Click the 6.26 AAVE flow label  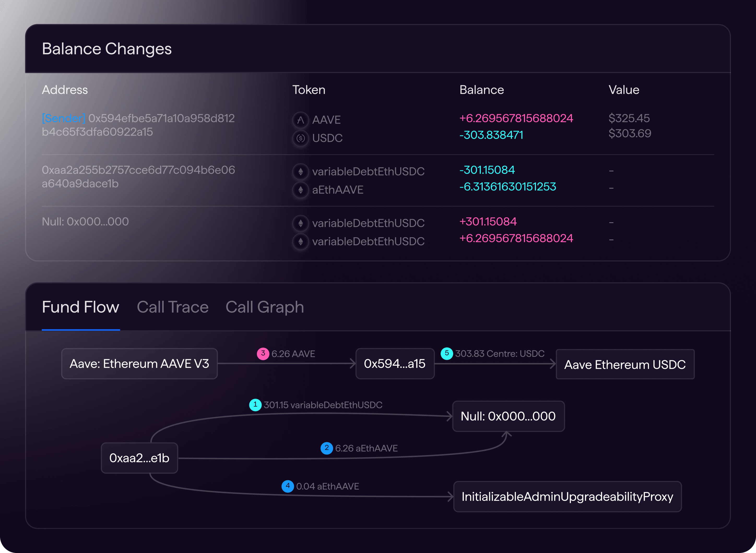point(293,354)
